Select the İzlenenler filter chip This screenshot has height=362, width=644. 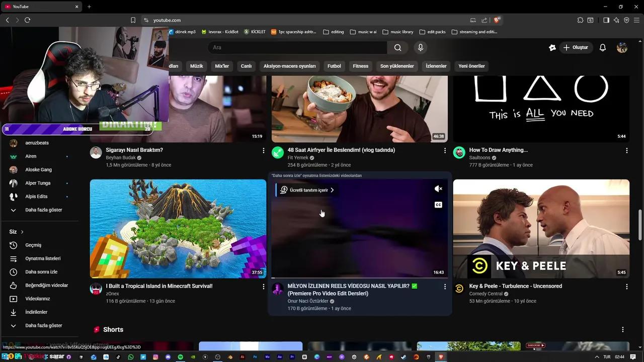436,66
